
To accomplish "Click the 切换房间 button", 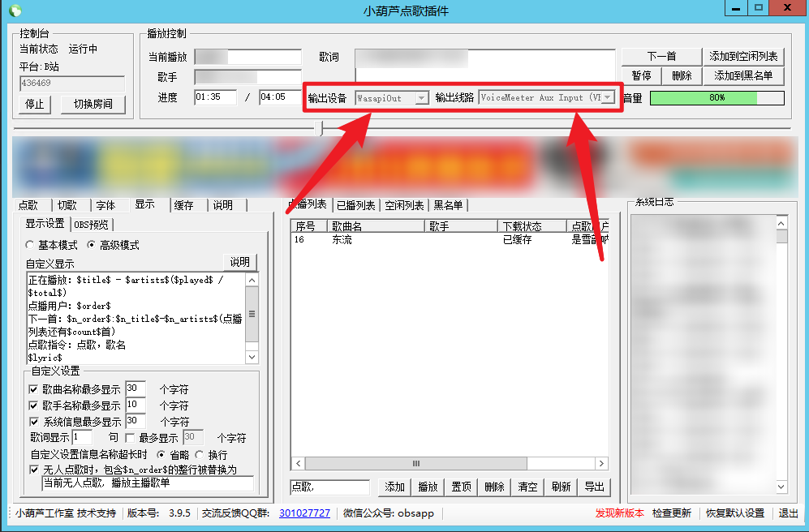I will 93,104.
